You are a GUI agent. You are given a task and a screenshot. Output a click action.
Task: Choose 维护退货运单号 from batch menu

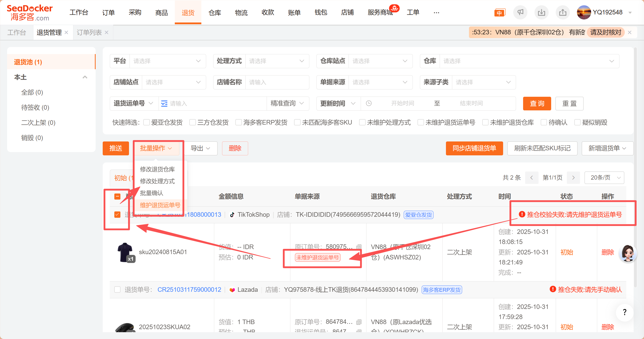[x=160, y=205]
